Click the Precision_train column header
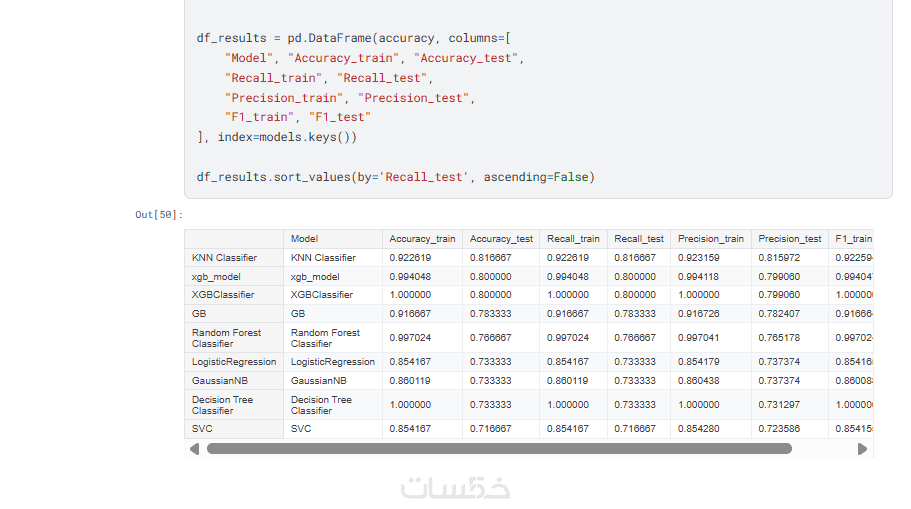The image size is (911, 509). (x=711, y=239)
